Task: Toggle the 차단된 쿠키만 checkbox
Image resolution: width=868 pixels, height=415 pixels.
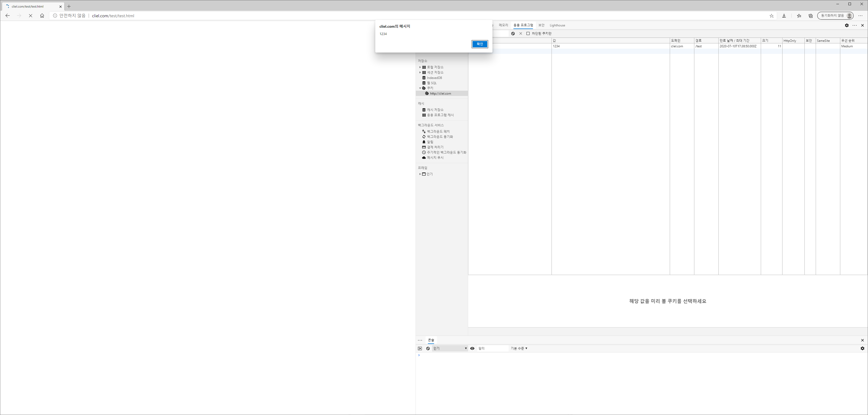Action: point(528,34)
